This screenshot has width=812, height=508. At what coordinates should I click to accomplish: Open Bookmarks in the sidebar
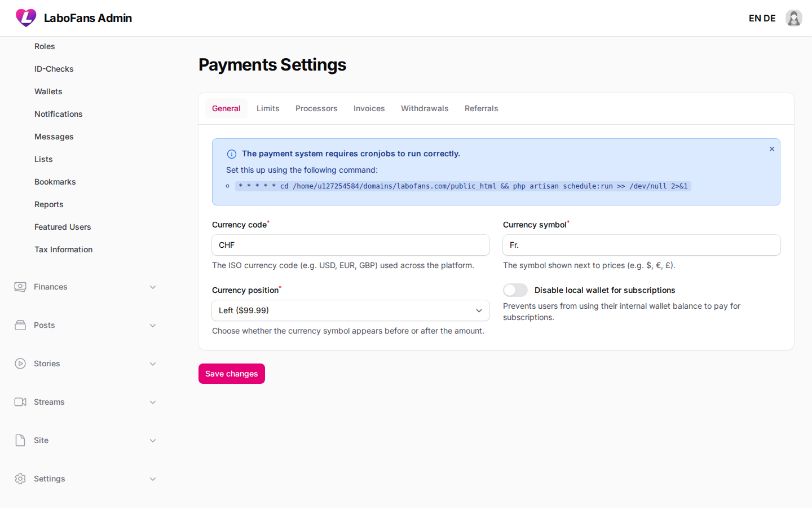(55, 182)
